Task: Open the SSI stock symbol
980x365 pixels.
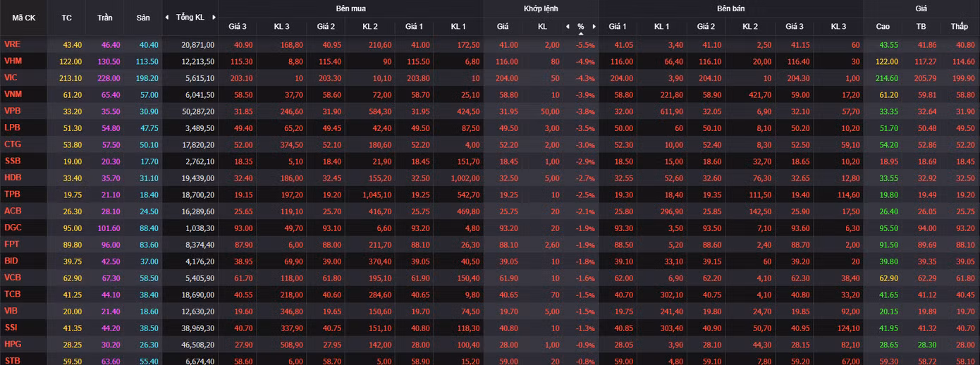Action: click(x=11, y=327)
